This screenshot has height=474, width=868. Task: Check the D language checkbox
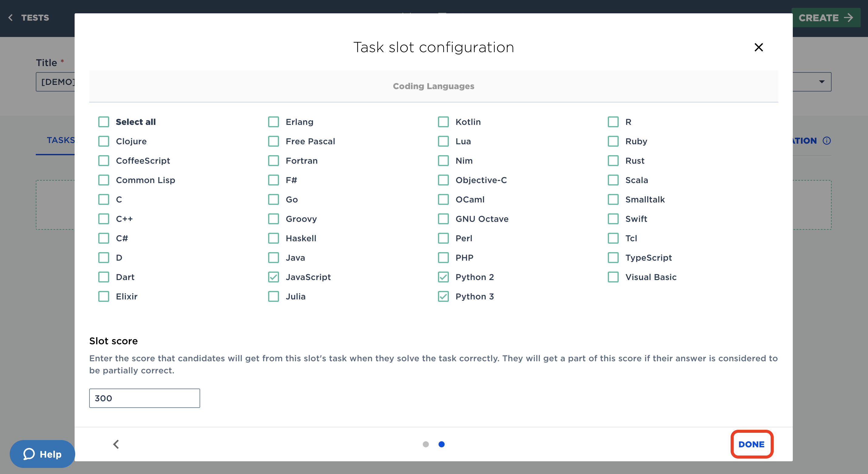(104, 258)
